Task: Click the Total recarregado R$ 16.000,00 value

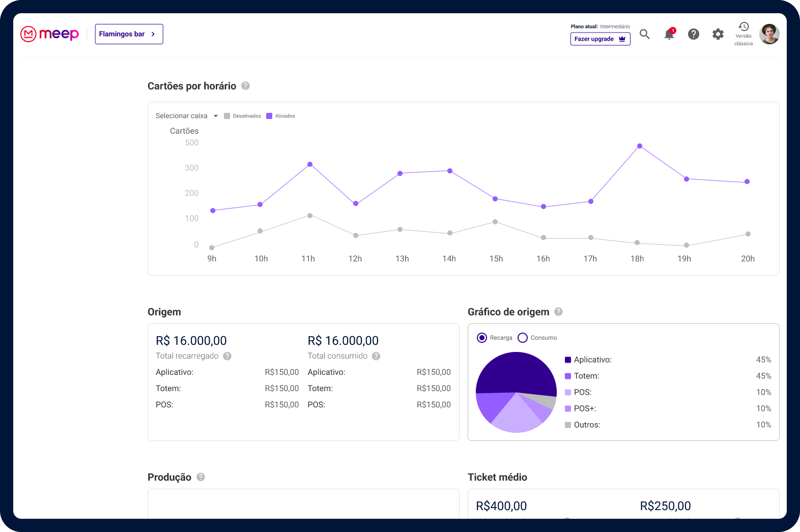Action: pos(191,341)
